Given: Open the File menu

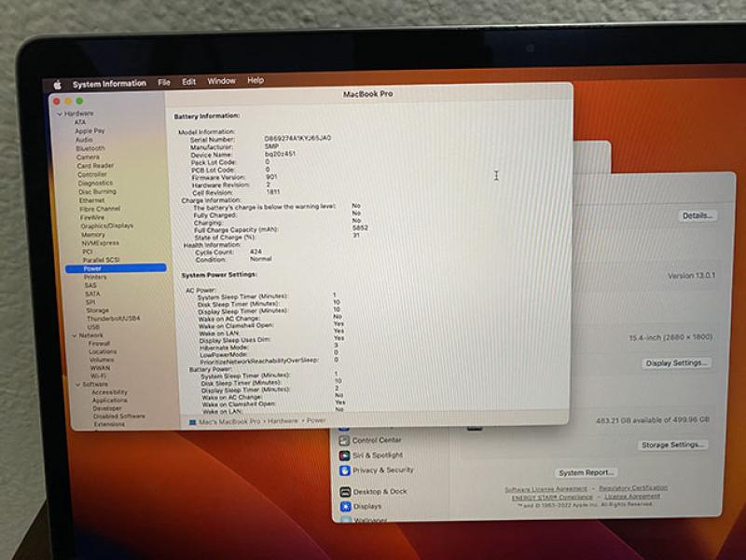Looking at the screenshot, I should (164, 82).
